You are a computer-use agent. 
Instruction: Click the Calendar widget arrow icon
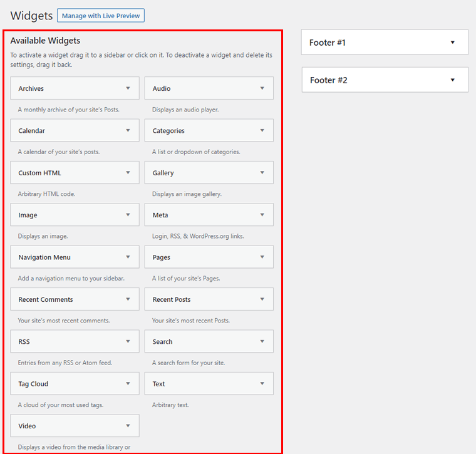pyautogui.click(x=128, y=131)
